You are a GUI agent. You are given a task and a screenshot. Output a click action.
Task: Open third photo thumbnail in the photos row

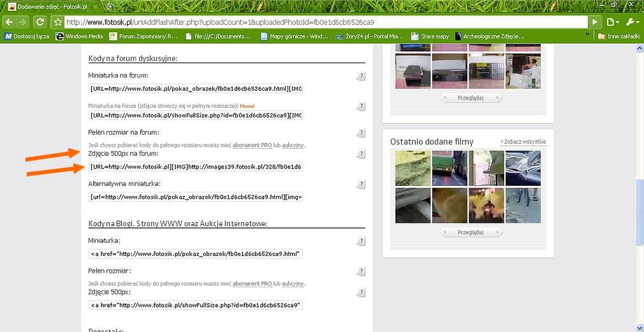[487, 71]
